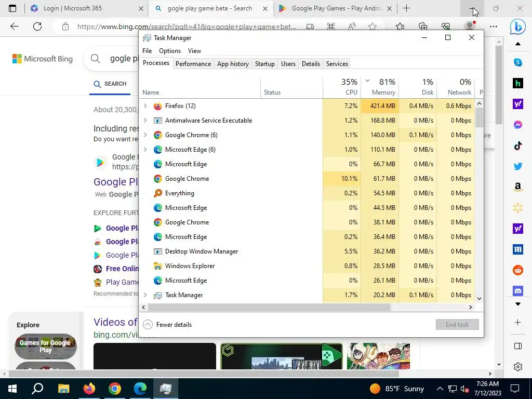Refresh the Bing page in Edge
Image resolution: width=532 pixels, height=399 pixels.
37,26
